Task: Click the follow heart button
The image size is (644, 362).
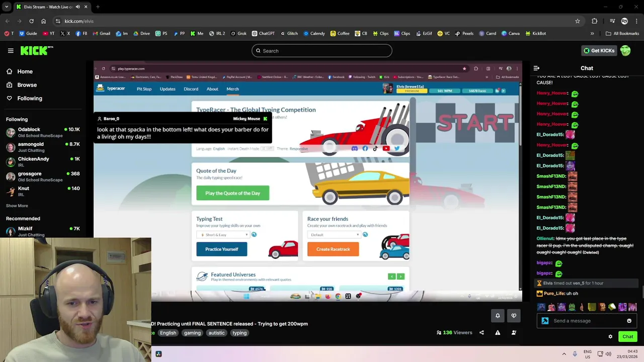Action: click(x=514, y=316)
